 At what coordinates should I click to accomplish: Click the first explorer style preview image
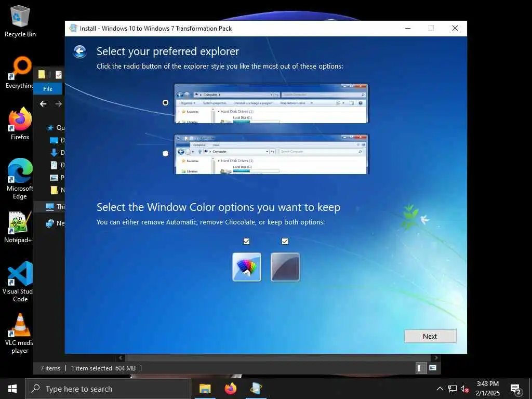[271, 103]
